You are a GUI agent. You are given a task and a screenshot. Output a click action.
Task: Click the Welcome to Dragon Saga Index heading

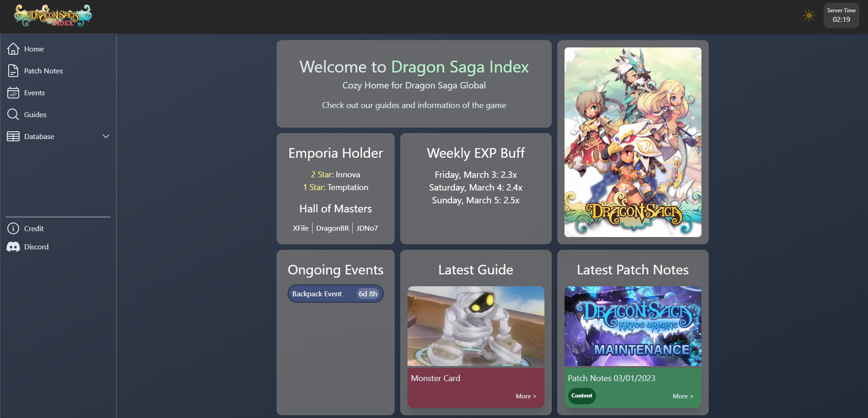pos(414,67)
